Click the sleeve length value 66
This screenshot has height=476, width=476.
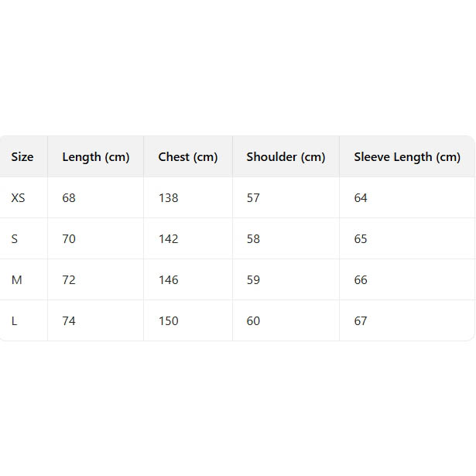tap(361, 280)
